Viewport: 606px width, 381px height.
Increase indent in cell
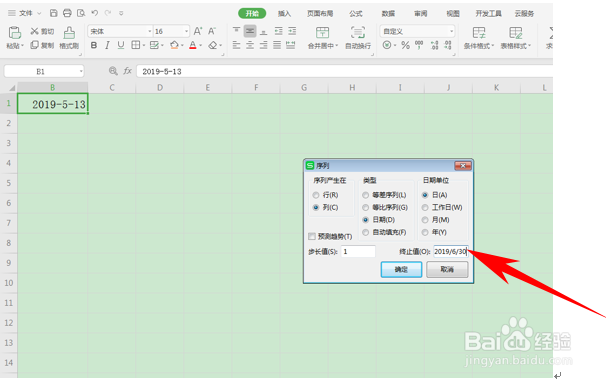[292, 31]
